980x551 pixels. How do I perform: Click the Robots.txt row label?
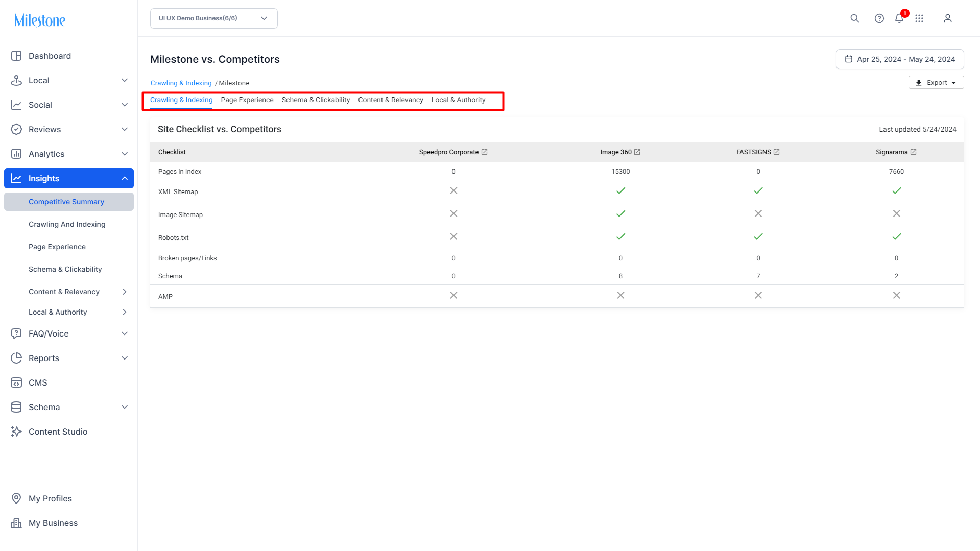click(174, 238)
